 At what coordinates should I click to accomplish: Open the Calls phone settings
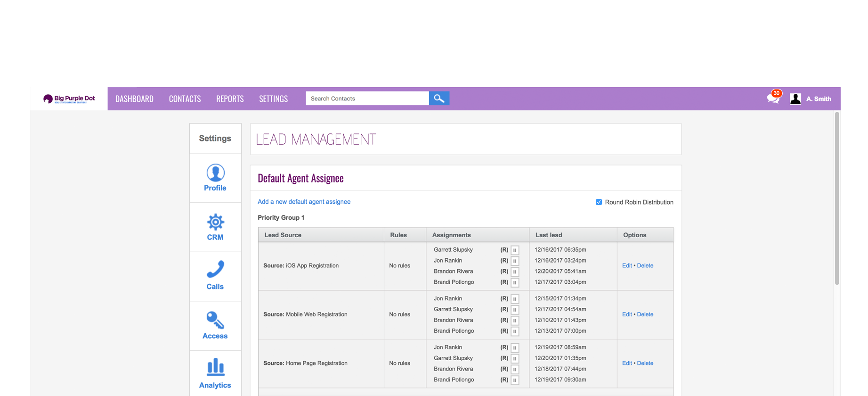coord(215,270)
